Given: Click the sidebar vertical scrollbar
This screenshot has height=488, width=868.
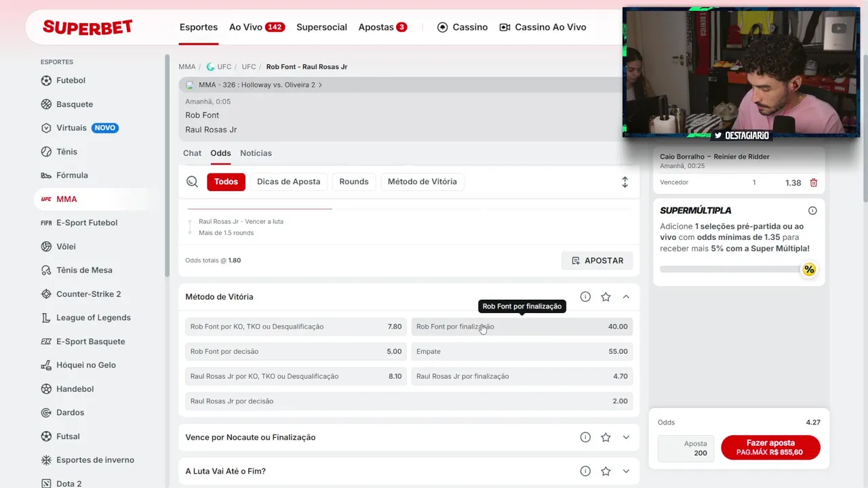Looking at the screenshot, I should click(167, 166).
